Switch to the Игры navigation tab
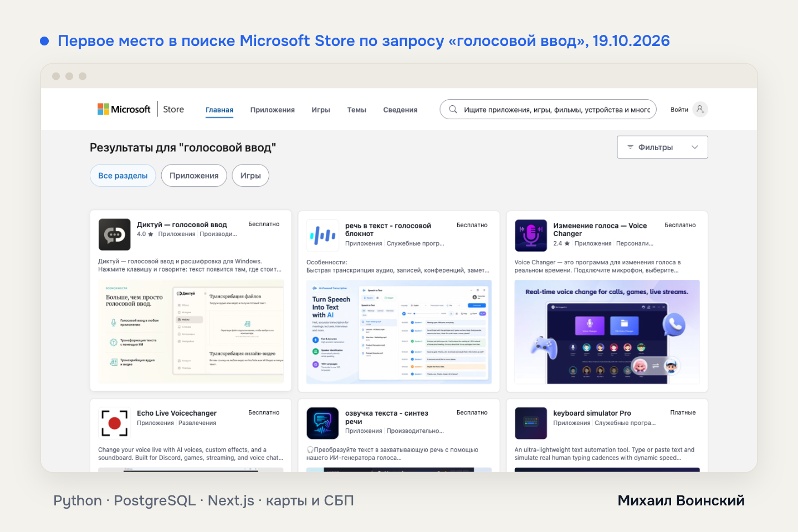Screen dimensions: 798x532 click(x=321, y=110)
